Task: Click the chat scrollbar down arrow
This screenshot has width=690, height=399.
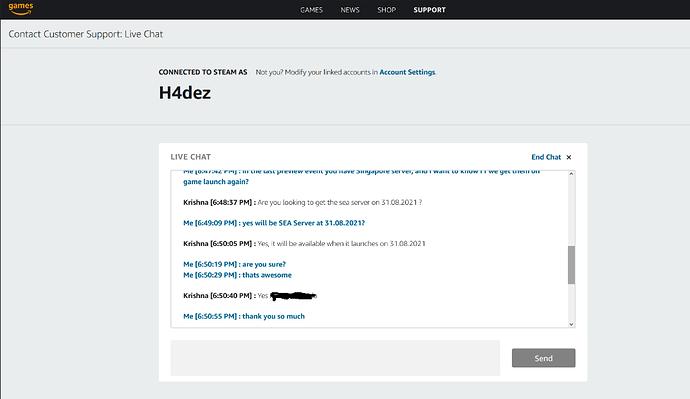Action: (571, 324)
